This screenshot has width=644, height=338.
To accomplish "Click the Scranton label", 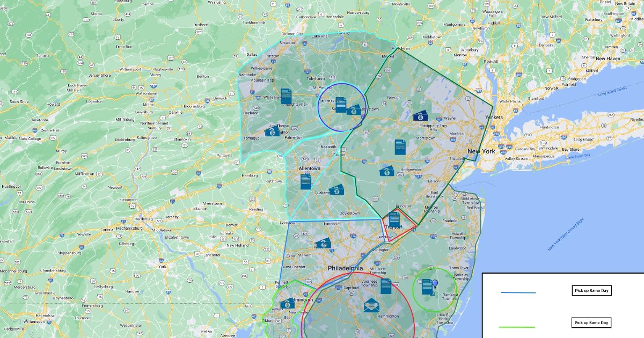I will pos(287,42).
